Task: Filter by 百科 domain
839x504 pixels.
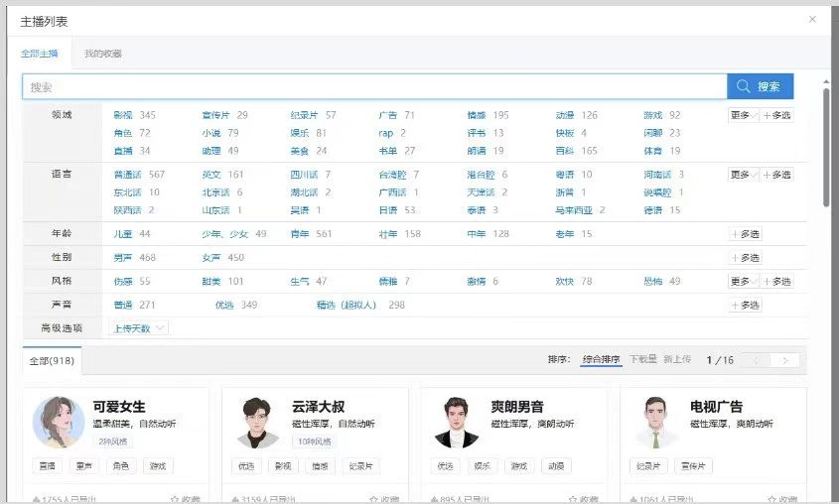Action: pos(565,151)
